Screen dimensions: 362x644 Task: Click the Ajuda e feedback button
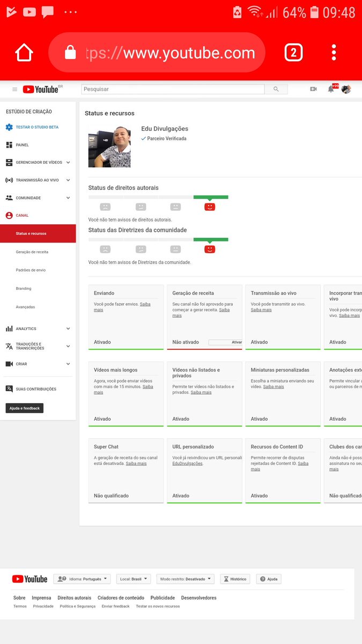[x=24, y=408]
